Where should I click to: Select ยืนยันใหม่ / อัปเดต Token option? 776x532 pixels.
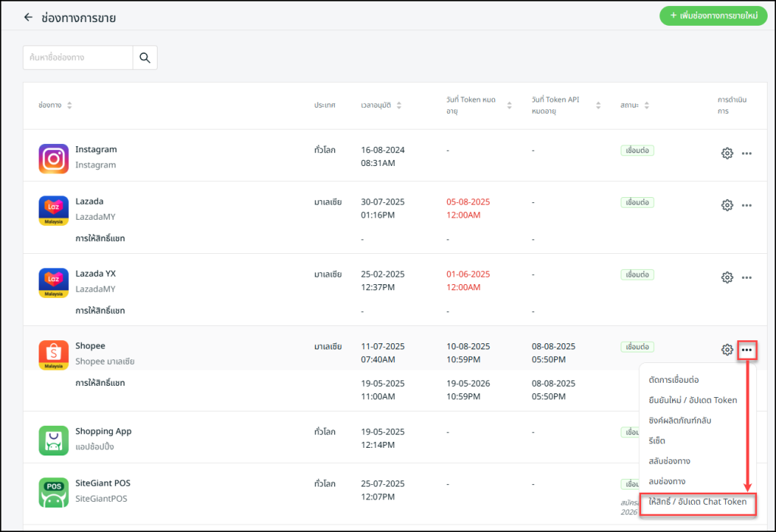693,399
